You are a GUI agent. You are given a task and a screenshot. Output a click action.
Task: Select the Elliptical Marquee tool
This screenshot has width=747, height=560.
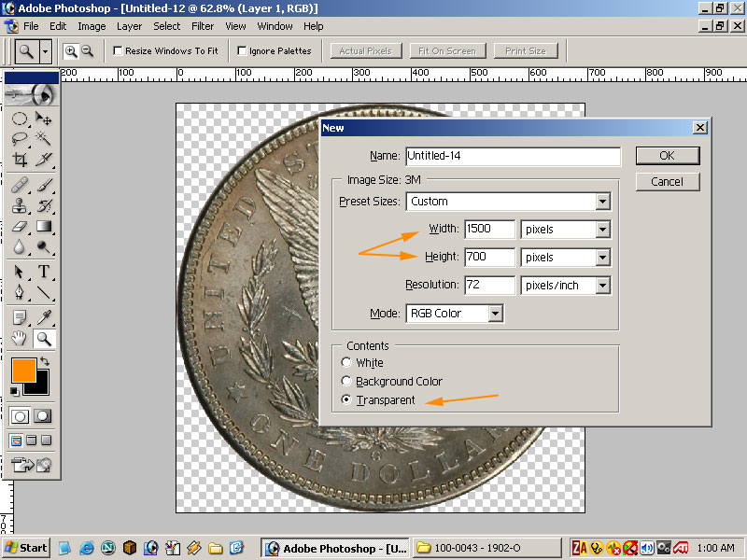pyautogui.click(x=20, y=119)
